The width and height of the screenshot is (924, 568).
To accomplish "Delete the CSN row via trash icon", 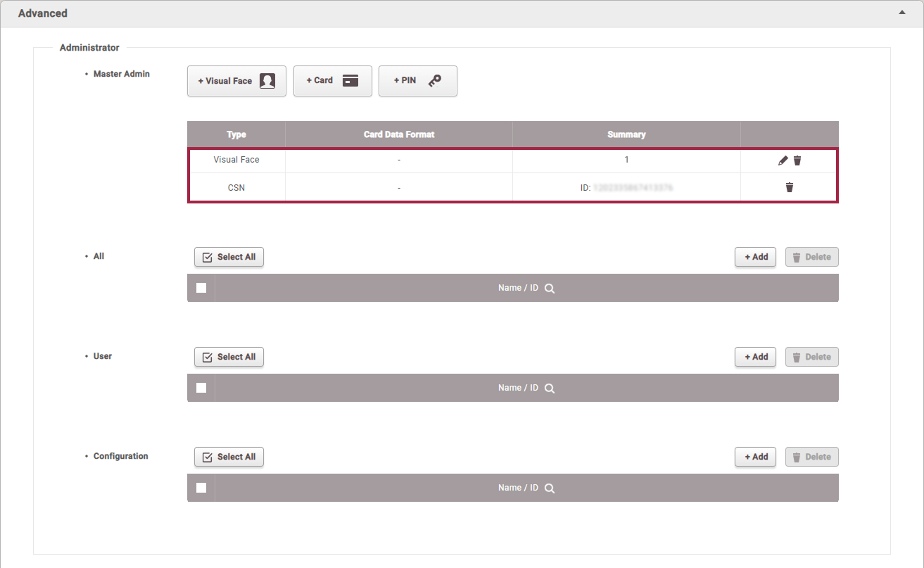I will pyautogui.click(x=790, y=187).
